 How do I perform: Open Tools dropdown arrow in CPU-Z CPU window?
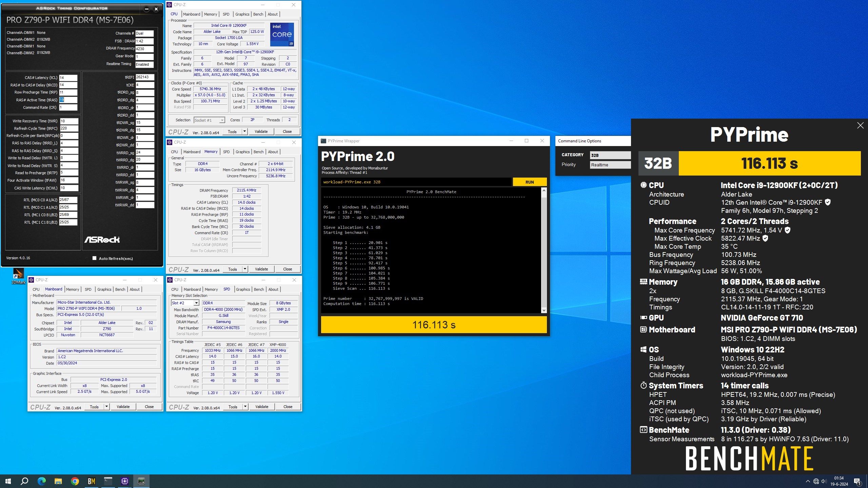244,131
